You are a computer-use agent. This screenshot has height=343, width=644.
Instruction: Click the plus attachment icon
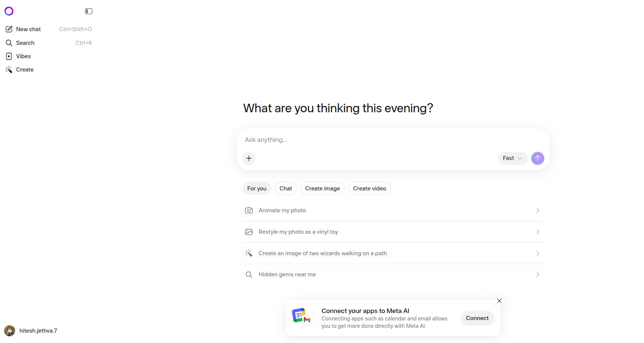[x=249, y=158]
